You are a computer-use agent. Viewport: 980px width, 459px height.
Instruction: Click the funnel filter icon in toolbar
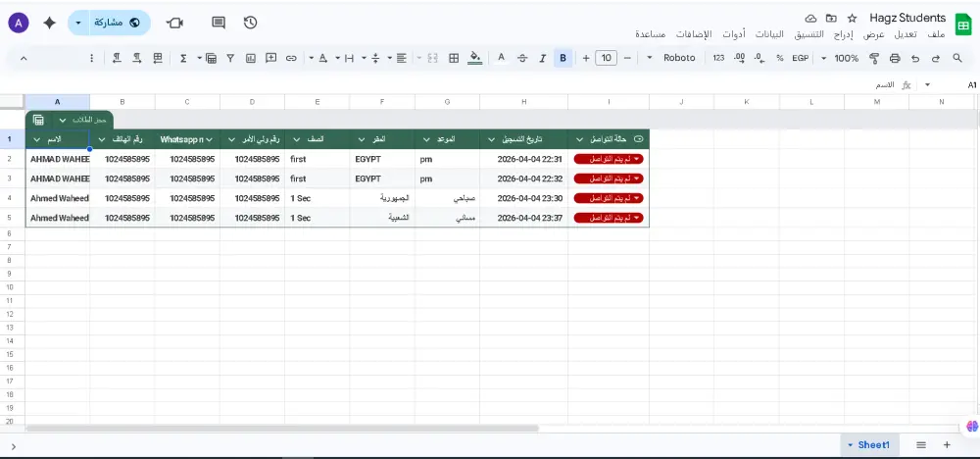pyautogui.click(x=230, y=58)
